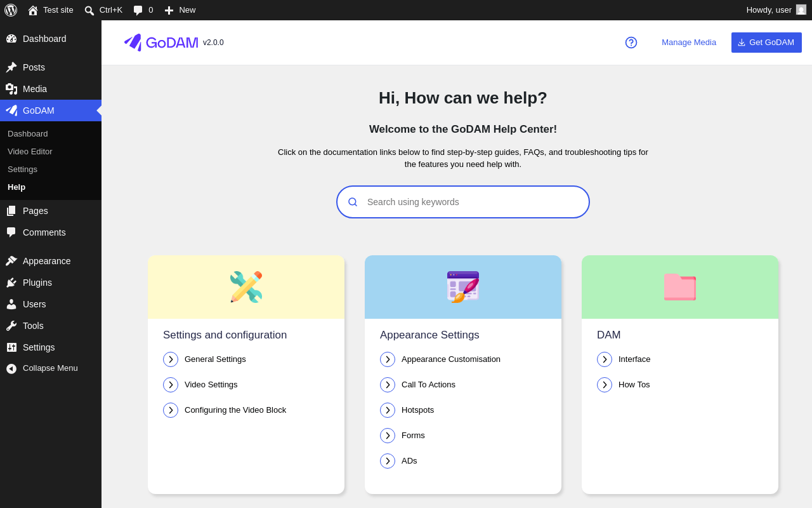Open the Call To Actions documentation link
Viewport: 812px width, 508px height.
tap(428, 385)
